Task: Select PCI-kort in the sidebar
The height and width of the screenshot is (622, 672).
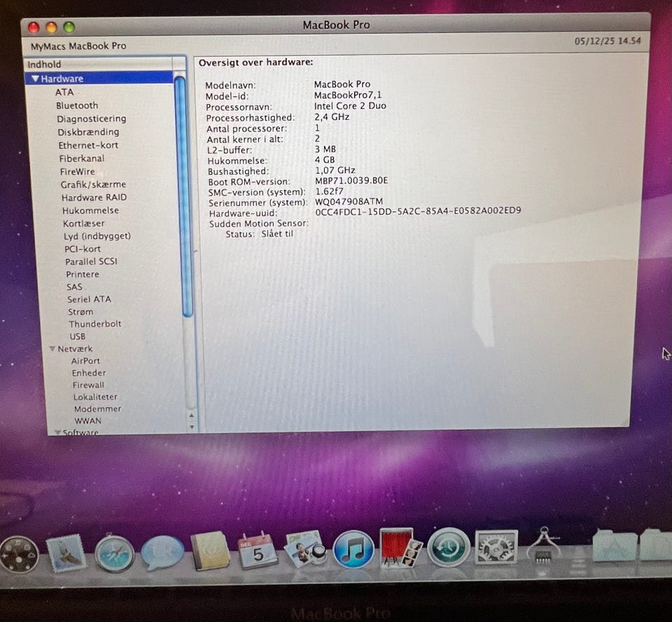Action: pyautogui.click(x=83, y=249)
